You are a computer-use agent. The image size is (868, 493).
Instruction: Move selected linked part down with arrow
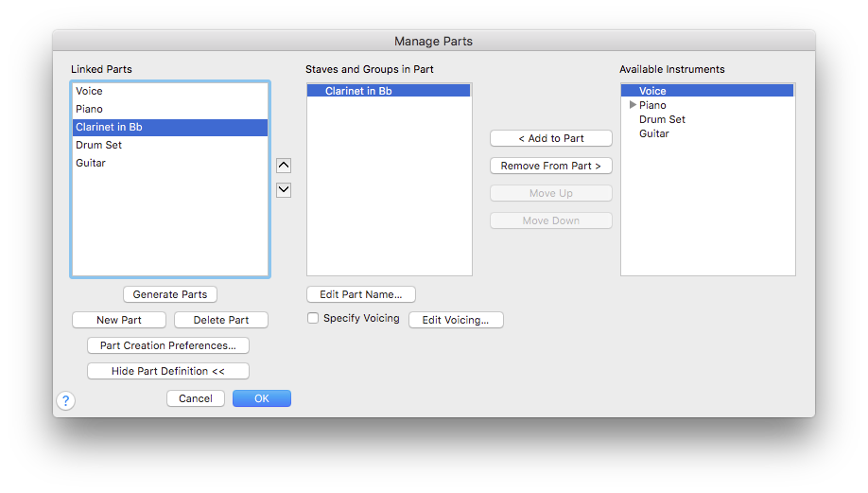click(x=284, y=189)
